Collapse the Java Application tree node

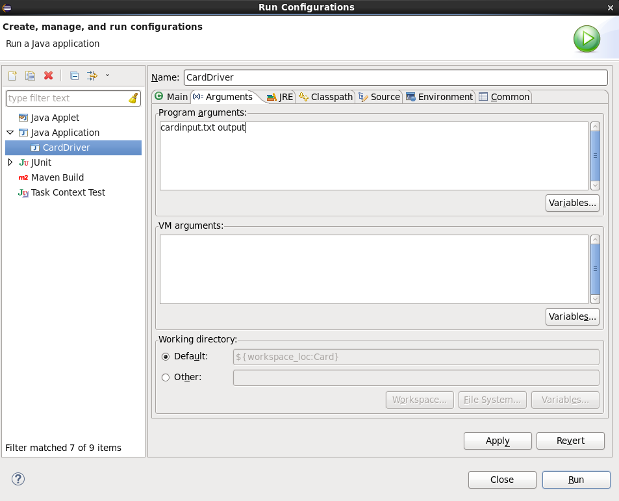pyautogui.click(x=10, y=132)
